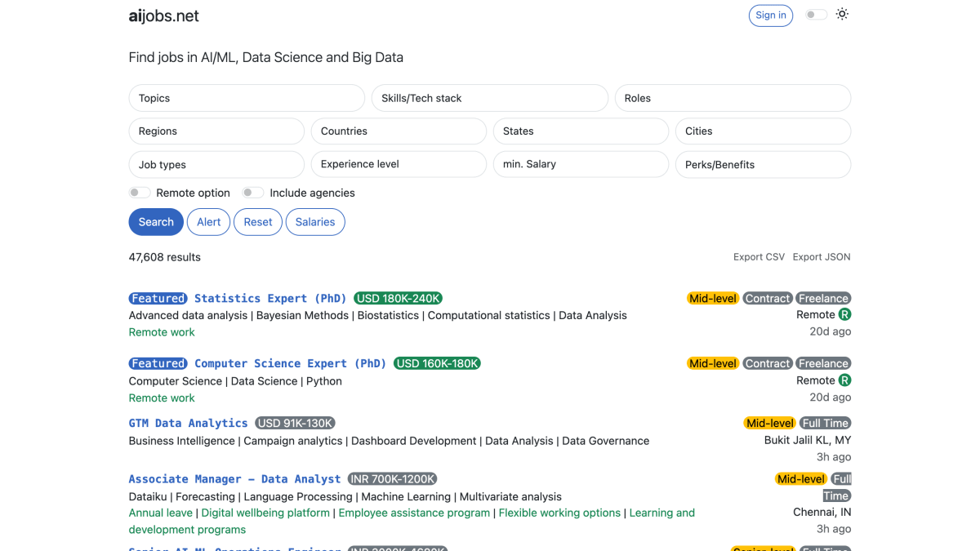
Task: Open the States filter field
Action: click(581, 131)
